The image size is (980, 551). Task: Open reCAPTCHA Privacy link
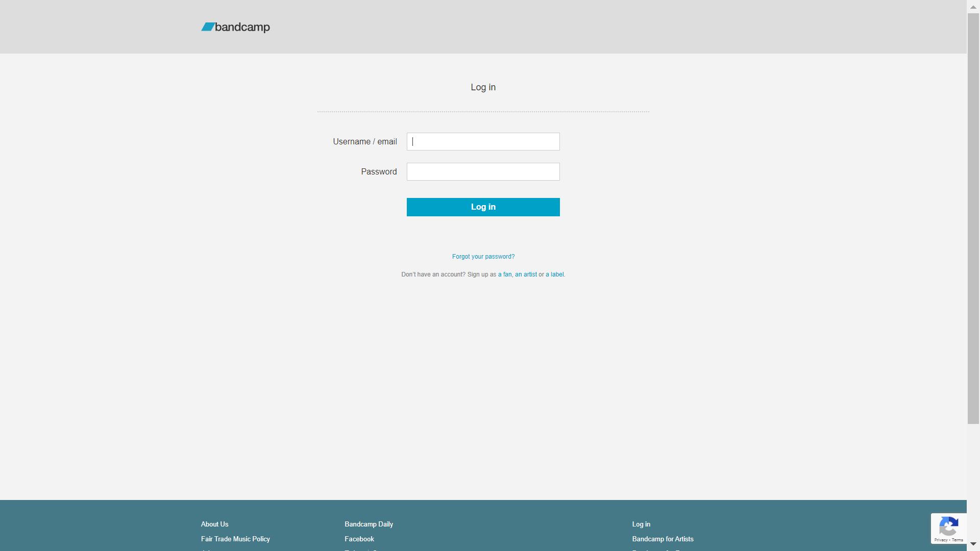click(941, 540)
